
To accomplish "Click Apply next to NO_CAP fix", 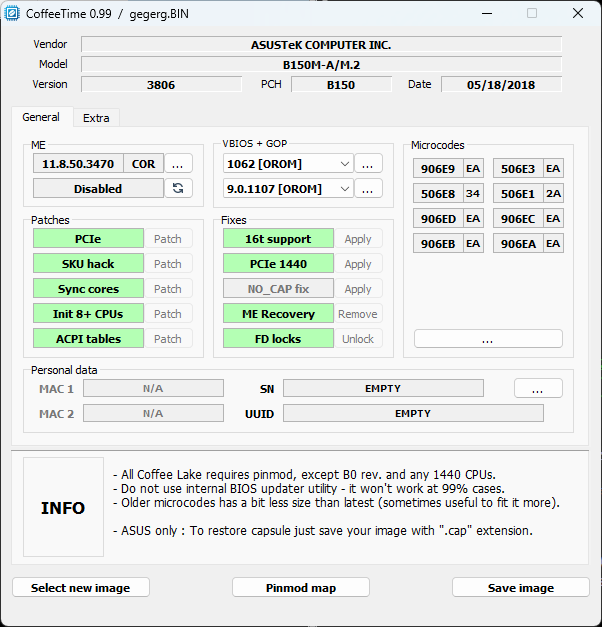I will click(358, 289).
